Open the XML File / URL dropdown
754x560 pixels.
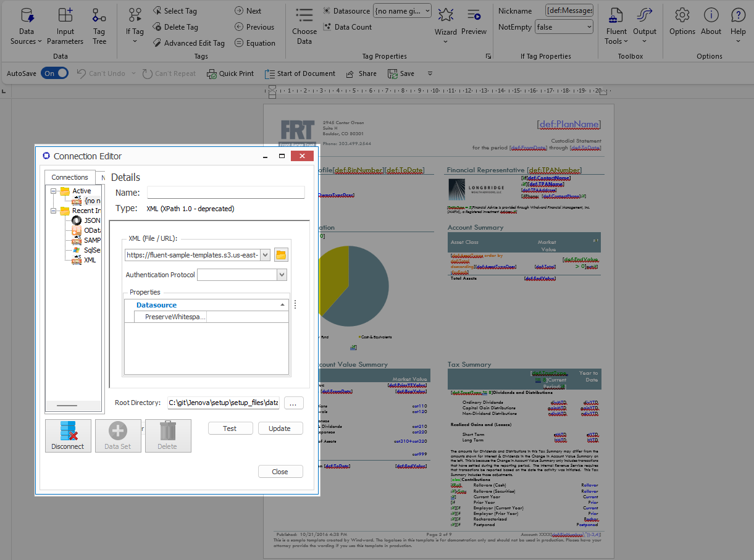266,254
